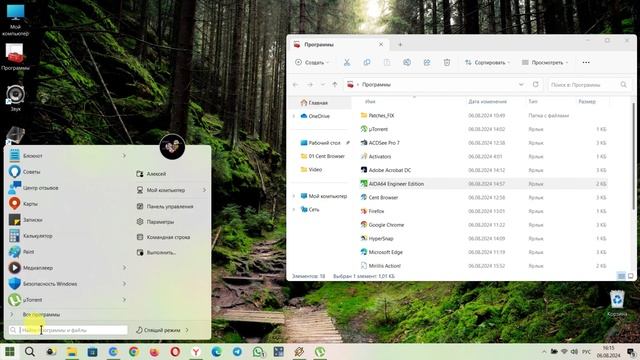Image resolution: width=640 pixels, height=360 pixels.
Task: Select the Программы desktop icon
Action: (x=16, y=57)
